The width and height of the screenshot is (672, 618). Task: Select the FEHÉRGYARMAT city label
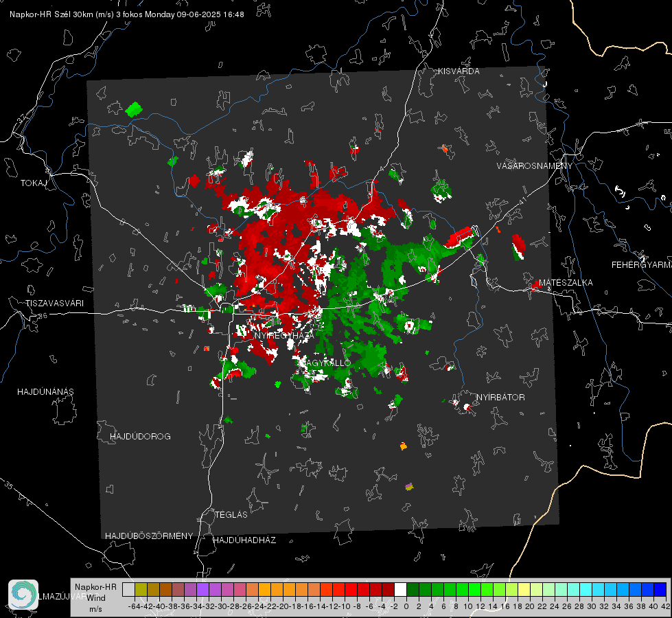[x=642, y=265]
